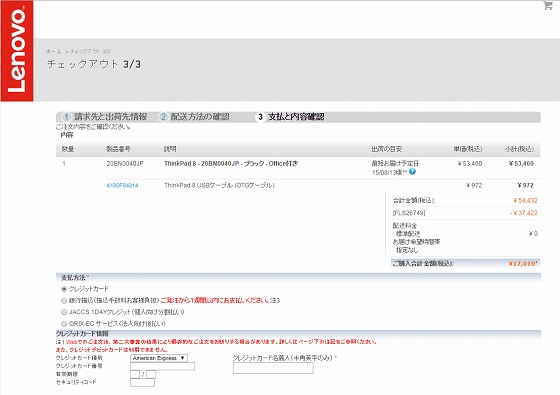Open the shopping cart icon
Viewport: 560px width, 395px height.
[548, 5]
